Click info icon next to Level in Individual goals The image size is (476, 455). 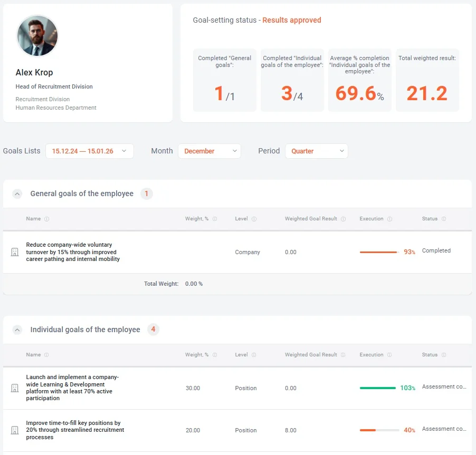tap(254, 355)
